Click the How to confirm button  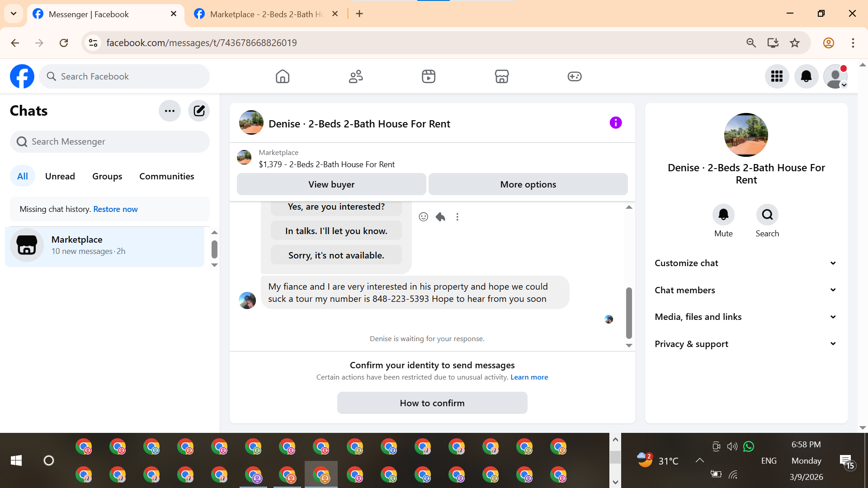[x=432, y=403]
